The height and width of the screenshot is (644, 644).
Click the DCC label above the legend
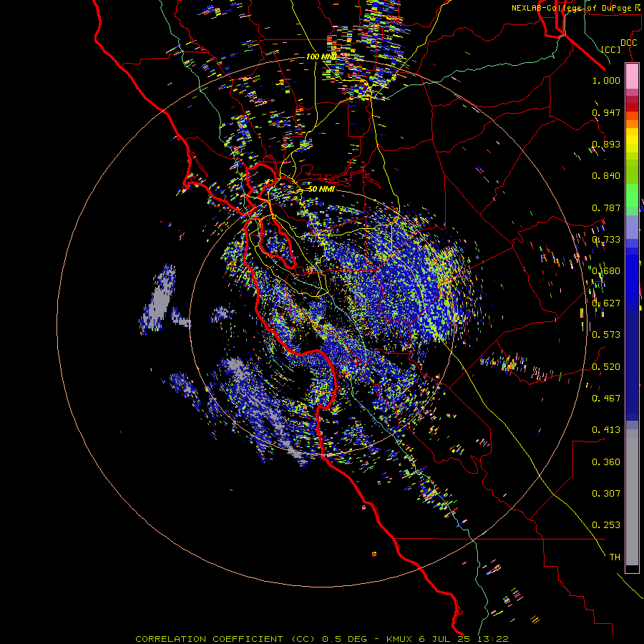coord(628,43)
